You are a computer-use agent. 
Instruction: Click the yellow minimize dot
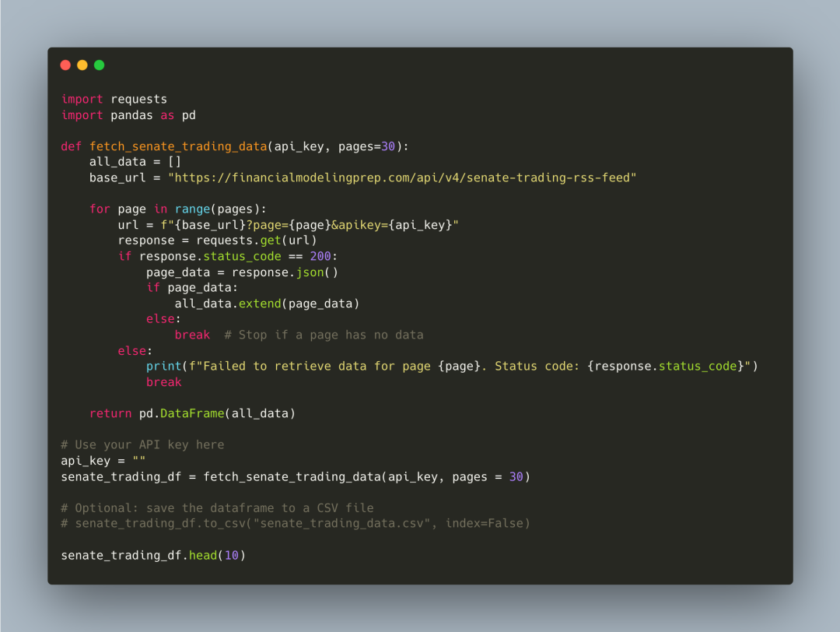tap(82, 65)
